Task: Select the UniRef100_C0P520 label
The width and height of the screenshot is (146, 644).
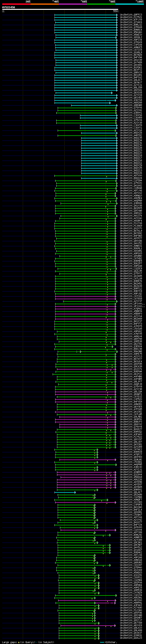Action: (x=131, y=399)
